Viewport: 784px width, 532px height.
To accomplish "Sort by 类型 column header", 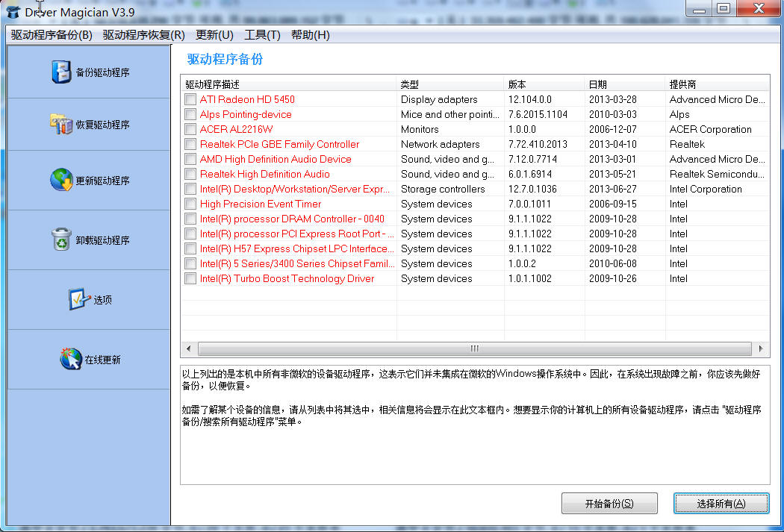I will pos(450,84).
